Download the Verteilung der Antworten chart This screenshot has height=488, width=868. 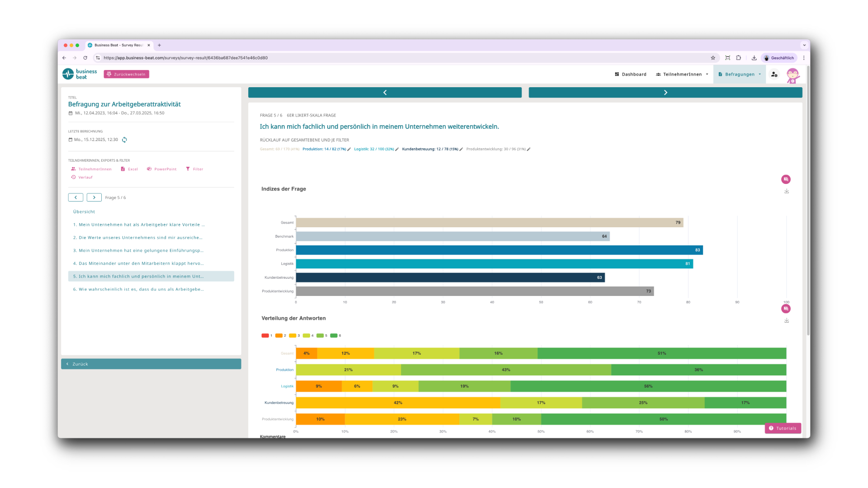787,320
